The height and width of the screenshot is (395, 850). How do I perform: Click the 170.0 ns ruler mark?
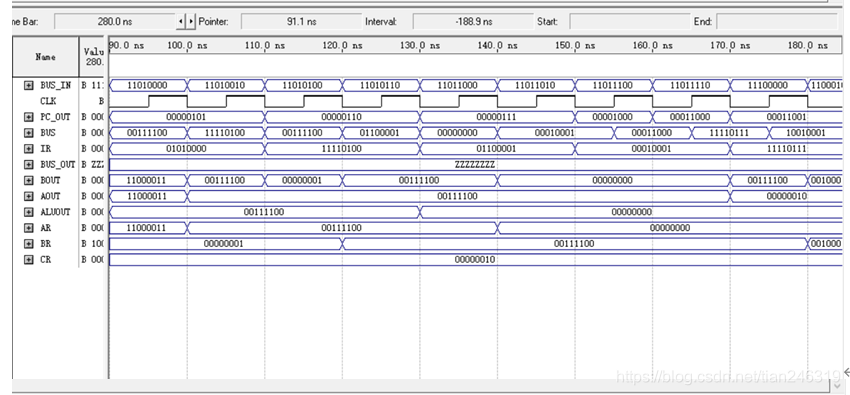(x=730, y=46)
